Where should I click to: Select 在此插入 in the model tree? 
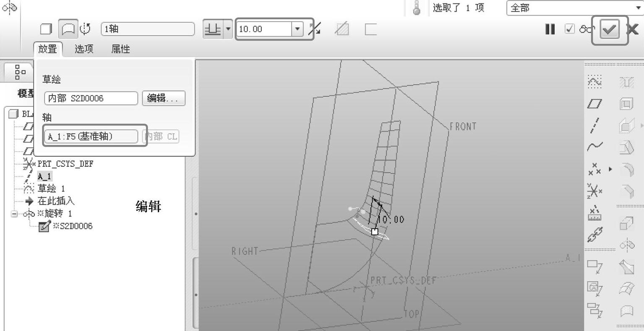(56, 201)
